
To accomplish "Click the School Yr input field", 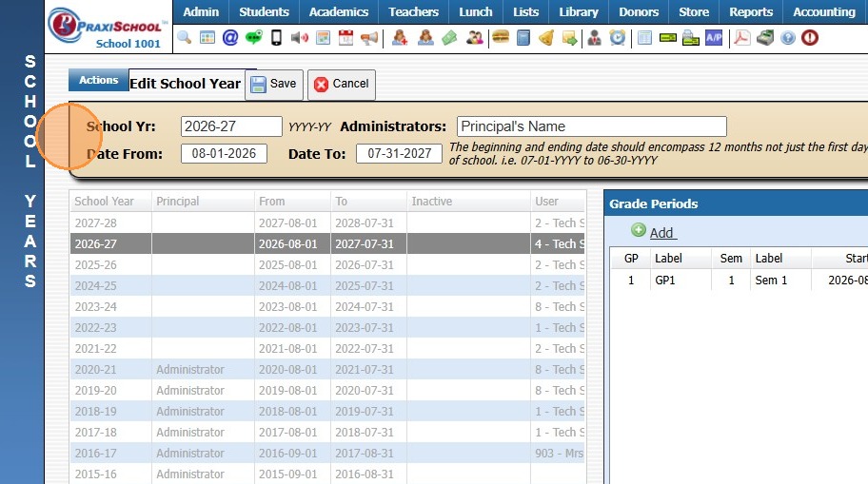I will [x=231, y=126].
